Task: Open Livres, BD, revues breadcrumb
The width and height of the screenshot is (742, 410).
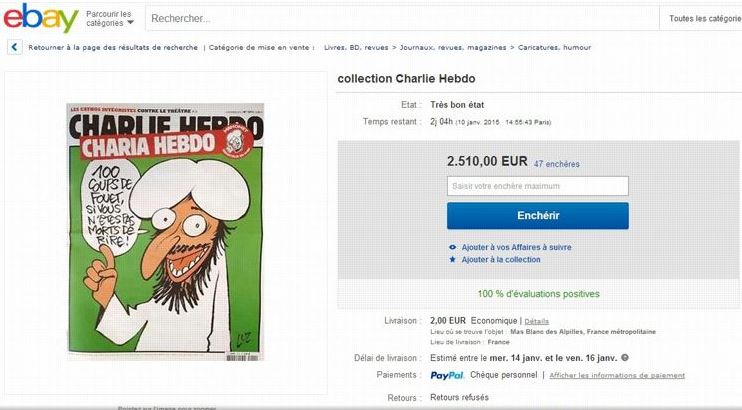Action: [356, 47]
